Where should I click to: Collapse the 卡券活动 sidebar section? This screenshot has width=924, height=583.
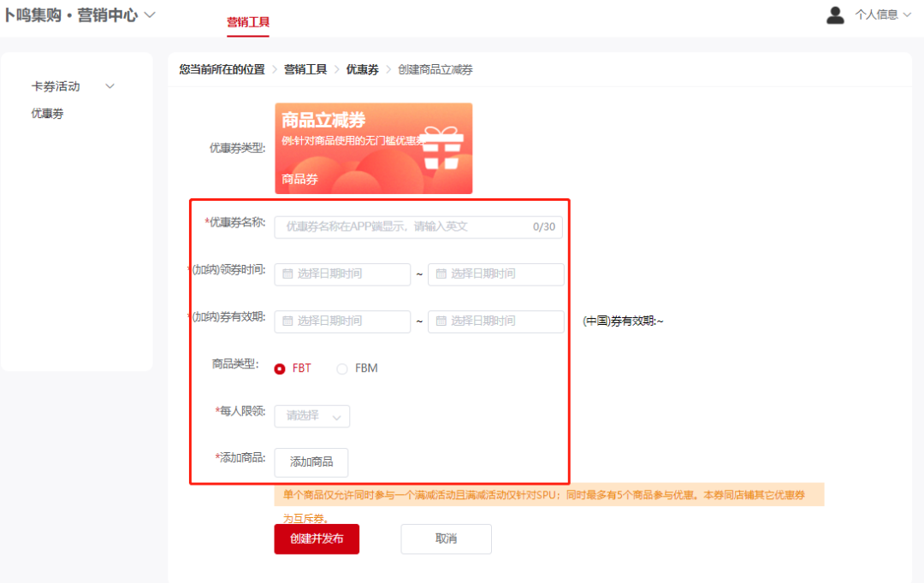click(110, 85)
